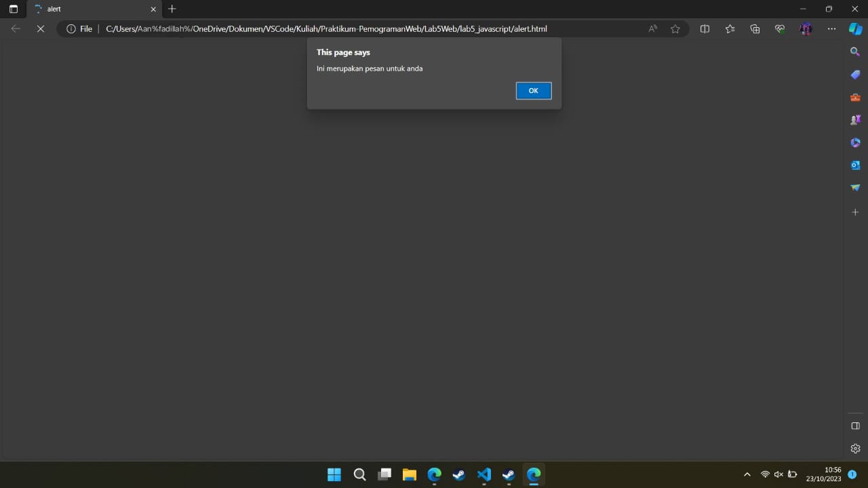Viewport: 868px width, 488px height.
Task: Open Steam from the taskbar
Action: pyautogui.click(x=458, y=474)
